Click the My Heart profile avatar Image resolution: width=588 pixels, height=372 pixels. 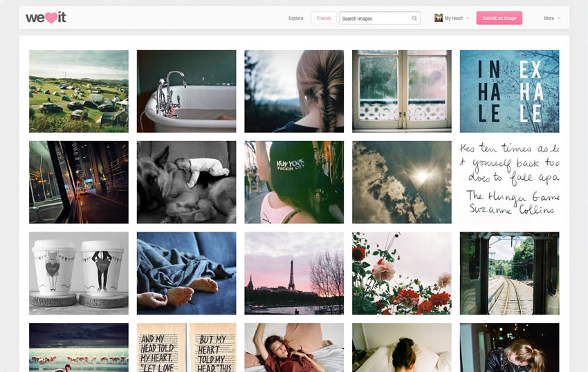coord(439,18)
